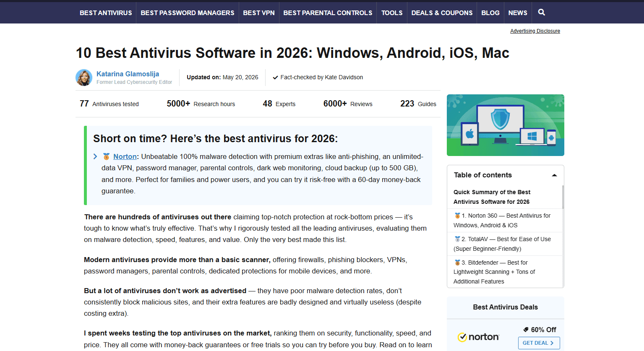Open Best Antivirus menu
Screen dimensions: 644x351
106,13
